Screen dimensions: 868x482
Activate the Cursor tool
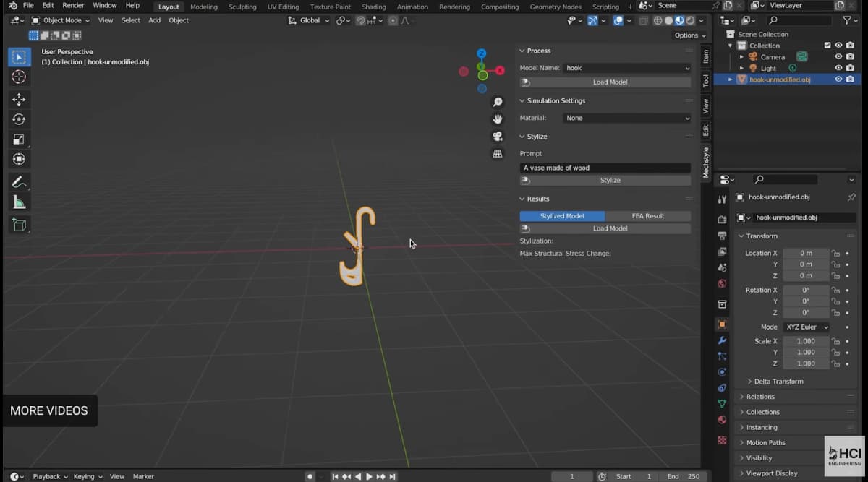19,77
